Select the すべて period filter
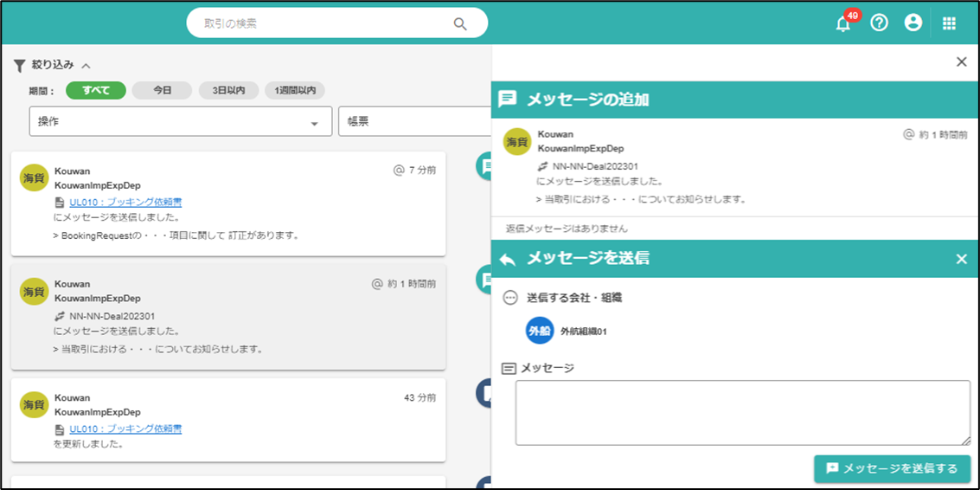The height and width of the screenshot is (490, 980). 96,90
